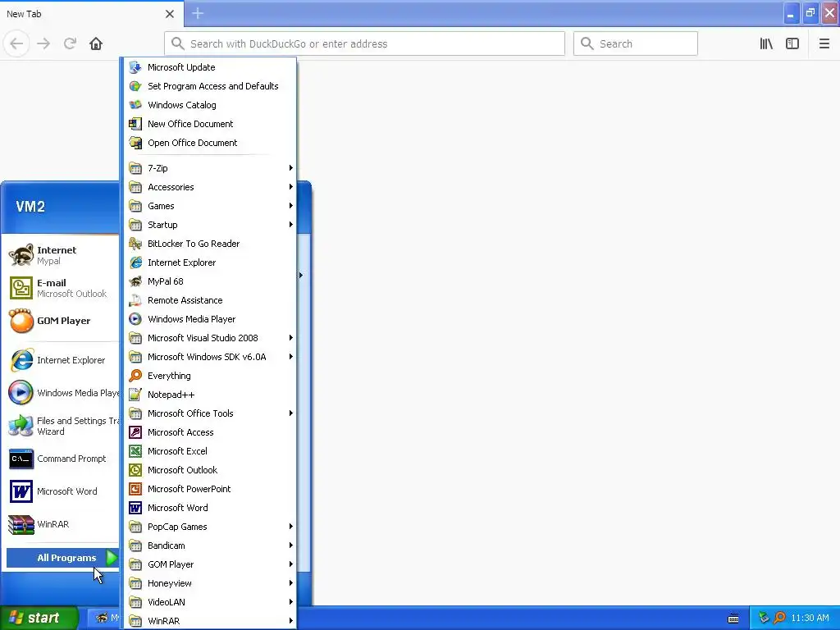
Task: Expand GOM Player folder in programs list
Action: (x=210, y=564)
